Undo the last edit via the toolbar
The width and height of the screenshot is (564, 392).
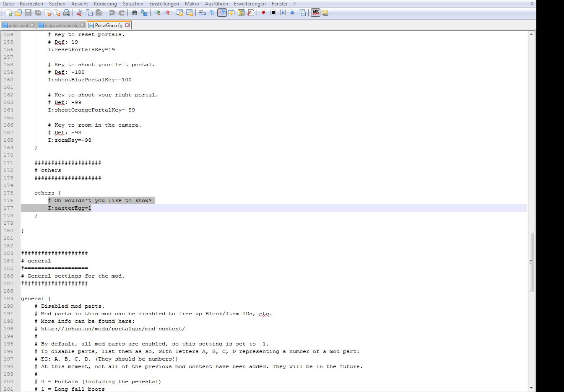click(x=112, y=13)
